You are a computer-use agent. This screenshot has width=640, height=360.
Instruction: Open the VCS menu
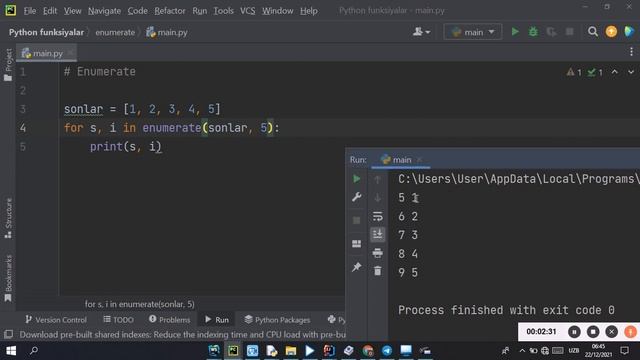coord(247,11)
